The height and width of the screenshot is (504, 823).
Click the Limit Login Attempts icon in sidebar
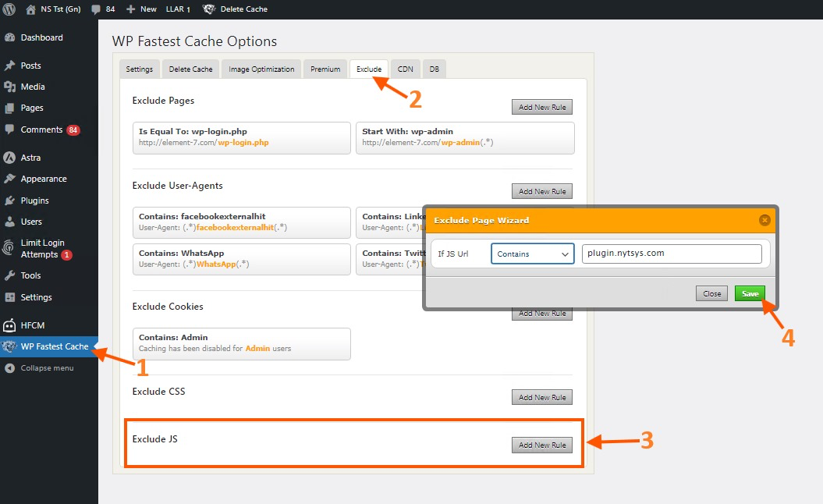pyautogui.click(x=9, y=247)
